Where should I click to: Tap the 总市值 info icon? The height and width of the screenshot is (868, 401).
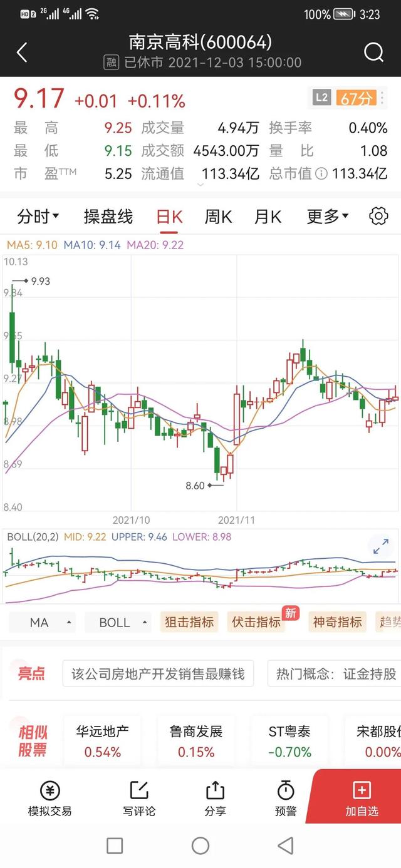(x=321, y=173)
